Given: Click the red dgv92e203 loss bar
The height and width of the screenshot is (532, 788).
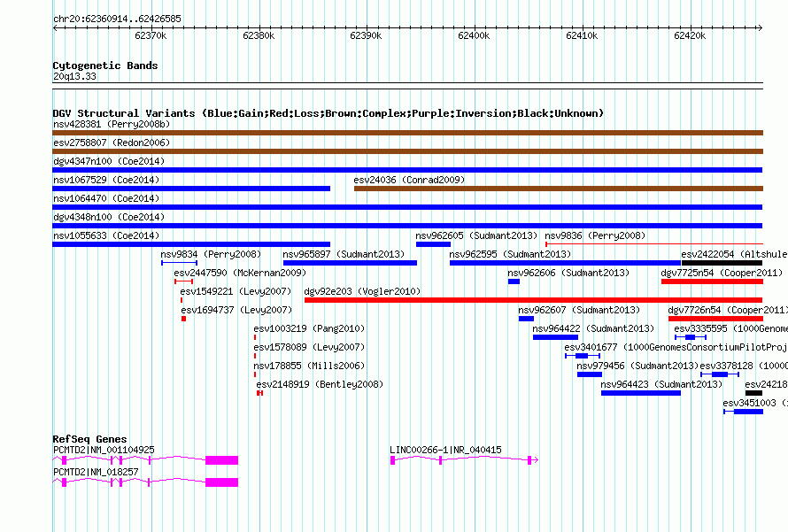Looking at the screenshot, I should pos(534,300).
